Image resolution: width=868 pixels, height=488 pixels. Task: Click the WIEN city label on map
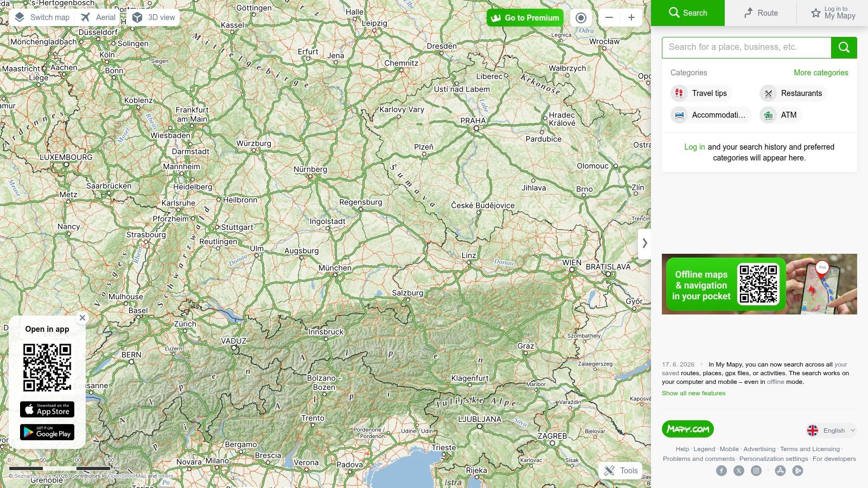point(572,262)
